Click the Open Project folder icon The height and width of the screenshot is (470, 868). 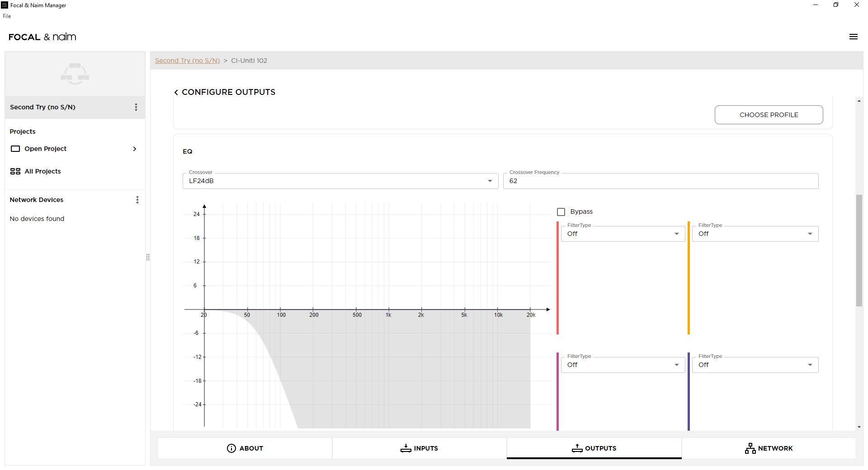15,149
